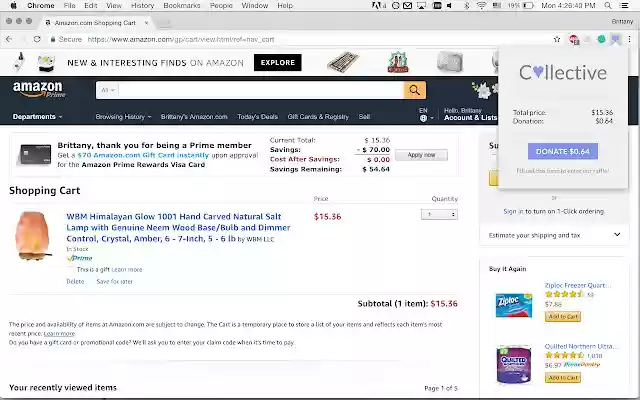This screenshot has height=400, width=640.
Task: Click the green circular extension icon
Action: (x=601, y=39)
